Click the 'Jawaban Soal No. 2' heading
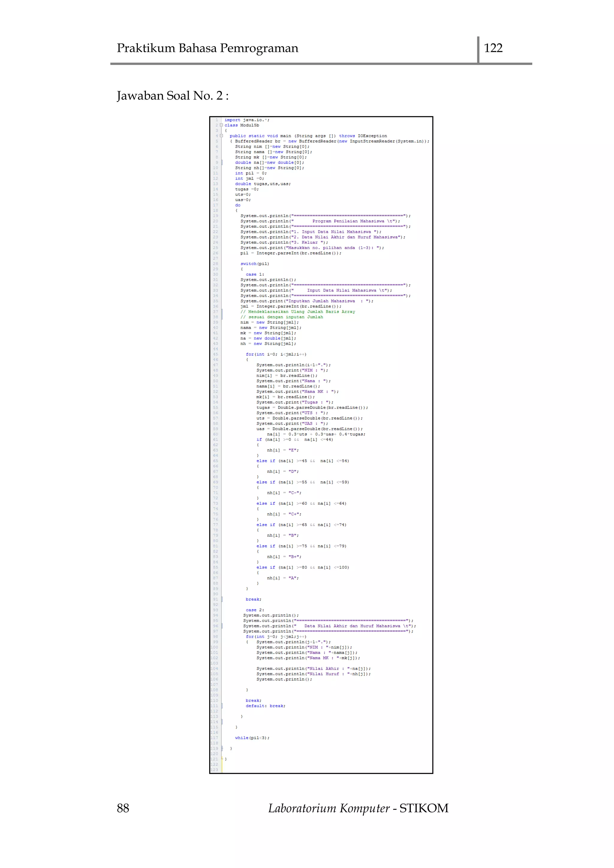This screenshot has width=614, height=868. click(172, 96)
